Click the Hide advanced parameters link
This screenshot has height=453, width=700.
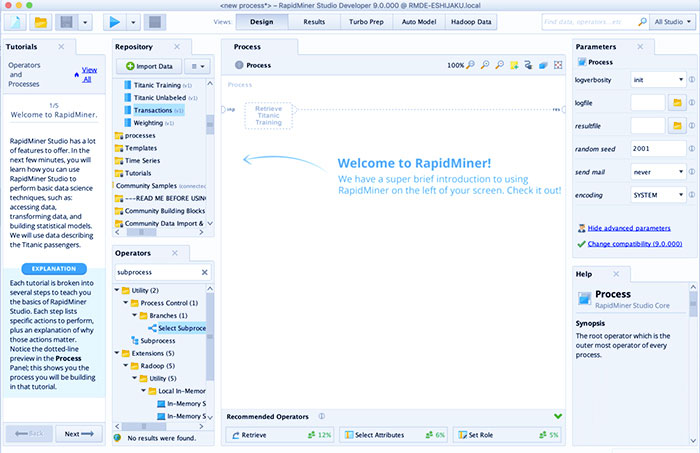(x=629, y=228)
